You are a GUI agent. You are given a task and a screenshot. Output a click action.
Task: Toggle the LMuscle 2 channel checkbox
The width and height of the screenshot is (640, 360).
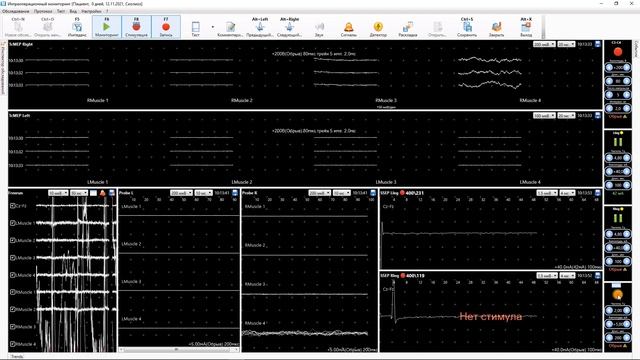pos(13,240)
